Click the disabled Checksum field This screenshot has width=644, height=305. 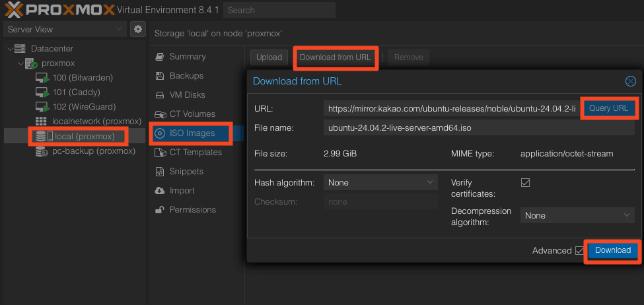(380, 202)
